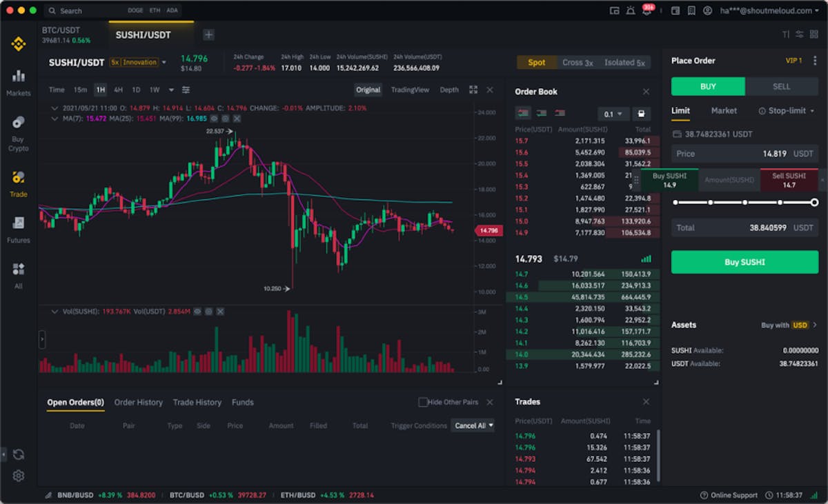
Task: Click the green Buy SUSHI button
Action: pyautogui.click(x=745, y=262)
